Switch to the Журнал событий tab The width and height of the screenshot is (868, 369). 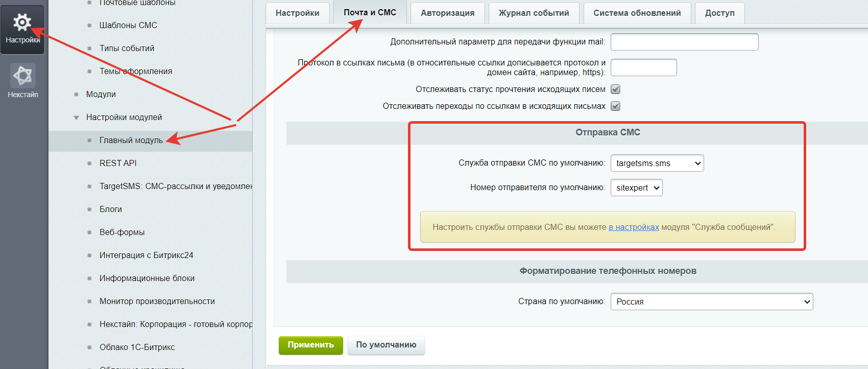coord(534,13)
